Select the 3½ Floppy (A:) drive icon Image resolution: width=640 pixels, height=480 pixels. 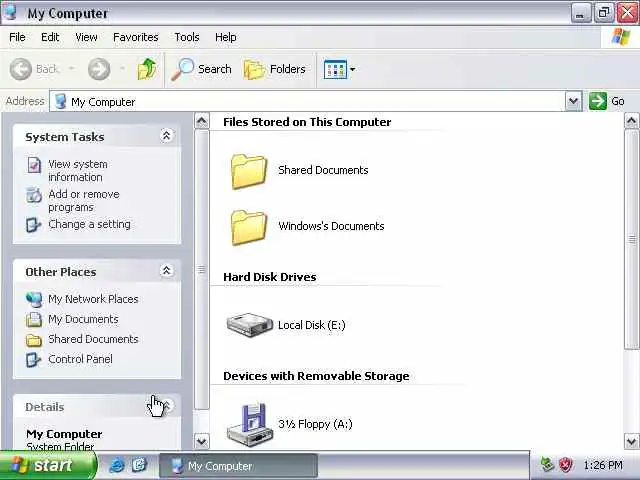249,424
